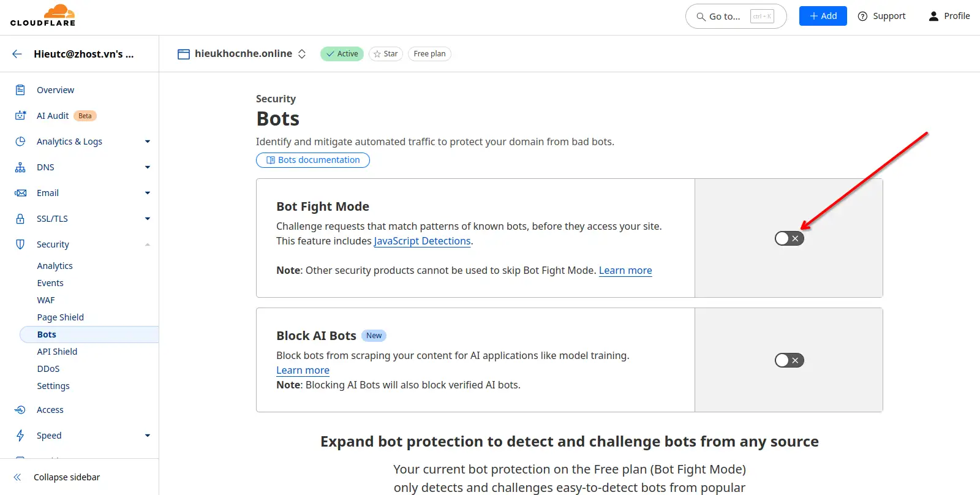
Task: Enable the Bot Fight Mode toggle
Action: click(x=789, y=238)
